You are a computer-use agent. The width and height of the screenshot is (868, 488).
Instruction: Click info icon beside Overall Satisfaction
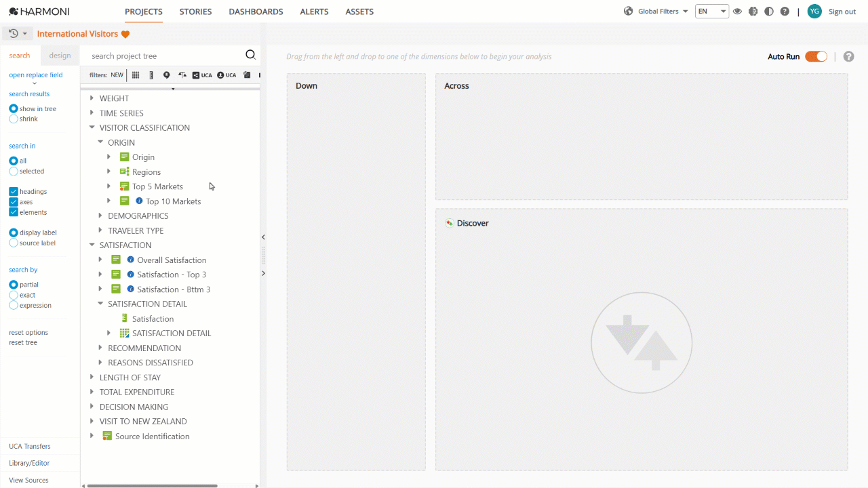(x=131, y=260)
